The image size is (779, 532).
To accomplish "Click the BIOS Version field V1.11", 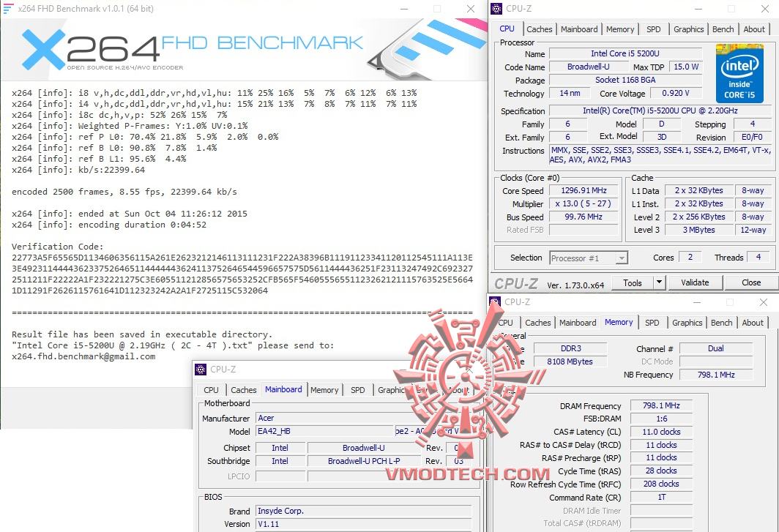I will coord(363,524).
